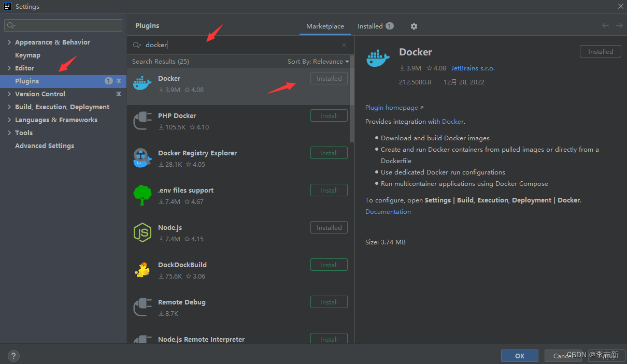The width and height of the screenshot is (627, 364).
Task: Click the Size: 3.74 MB text
Action: [386, 242]
